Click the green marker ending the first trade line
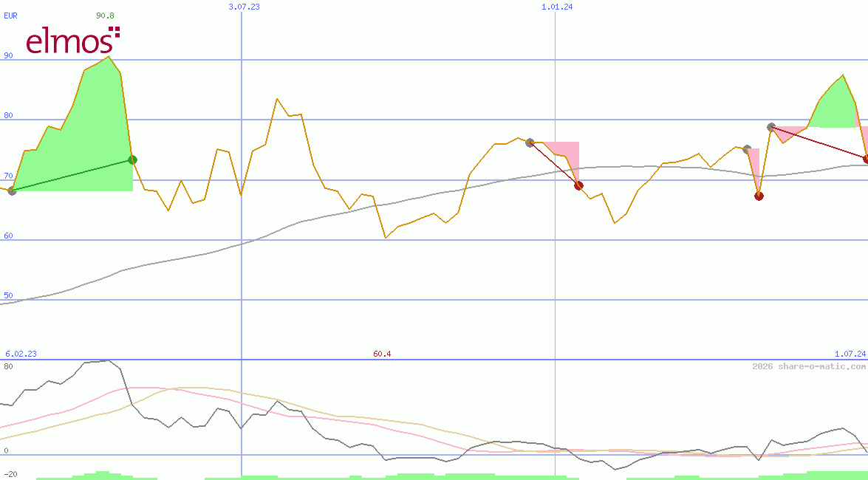868x480 pixels. [132, 160]
